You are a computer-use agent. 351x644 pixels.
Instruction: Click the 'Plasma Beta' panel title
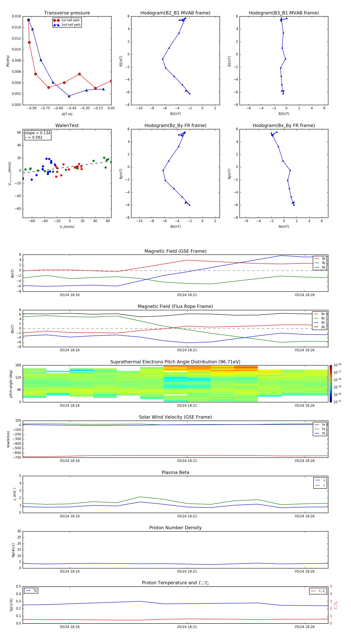pos(175,472)
